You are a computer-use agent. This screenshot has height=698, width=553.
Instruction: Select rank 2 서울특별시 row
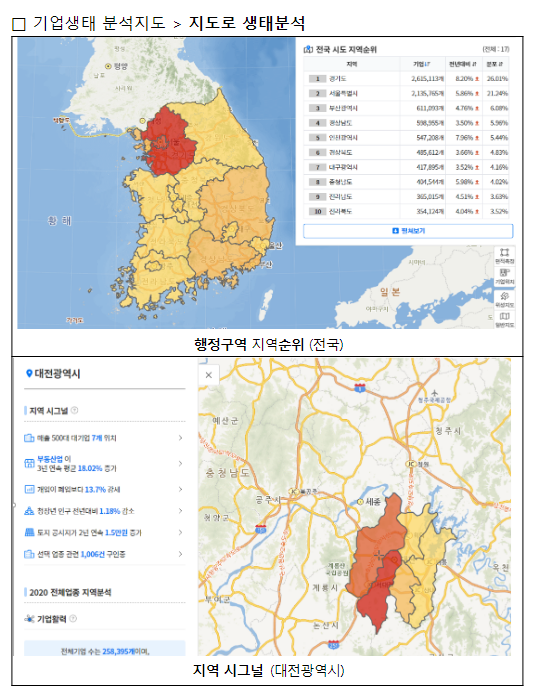tap(406, 93)
